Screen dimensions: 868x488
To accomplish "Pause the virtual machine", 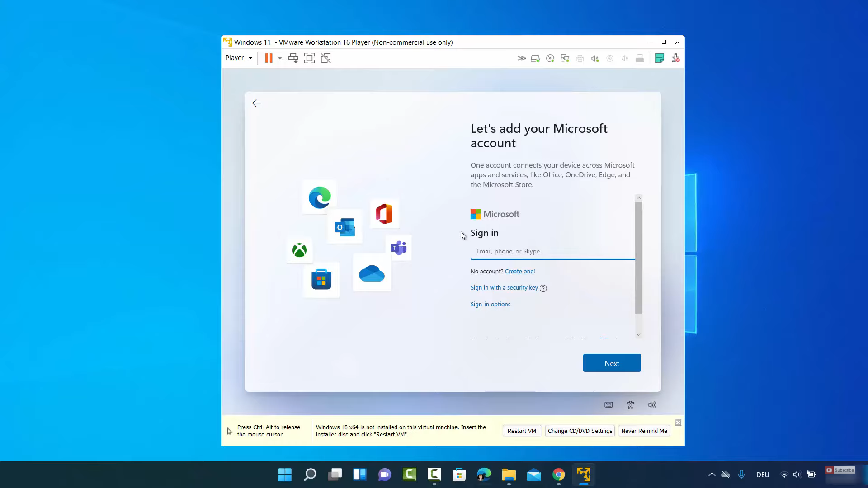I will tap(269, 58).
